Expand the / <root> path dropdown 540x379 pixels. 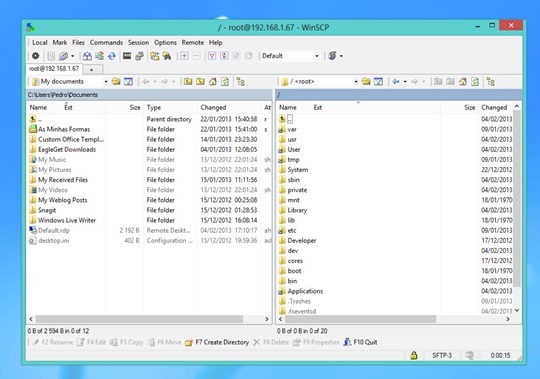[x=356, y=82]
